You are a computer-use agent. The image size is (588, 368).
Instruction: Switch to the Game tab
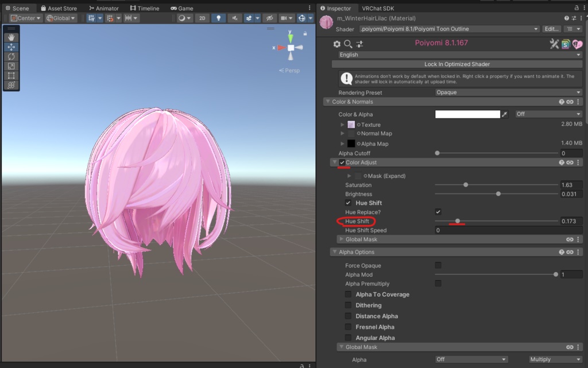pyautogui.click(x=182, y=8)
